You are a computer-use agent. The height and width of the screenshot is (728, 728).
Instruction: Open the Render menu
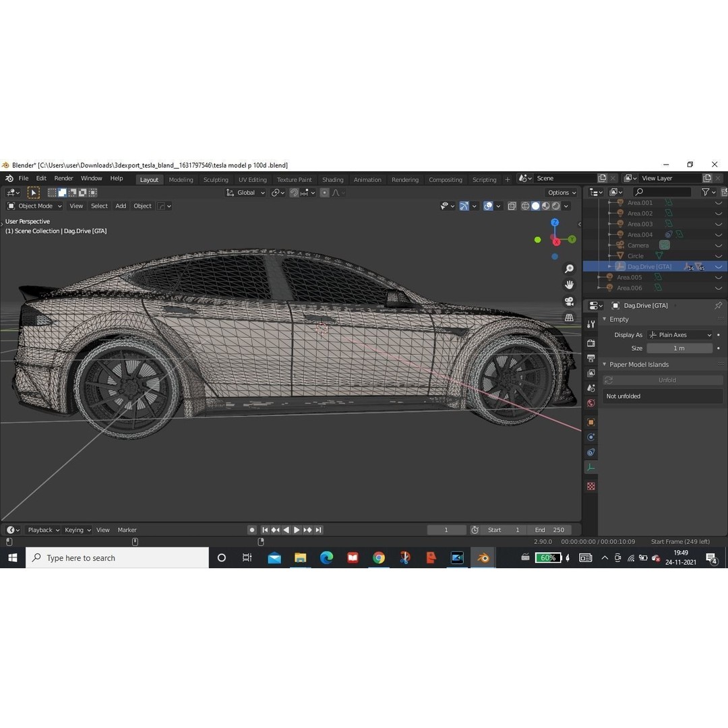(63, 178)
